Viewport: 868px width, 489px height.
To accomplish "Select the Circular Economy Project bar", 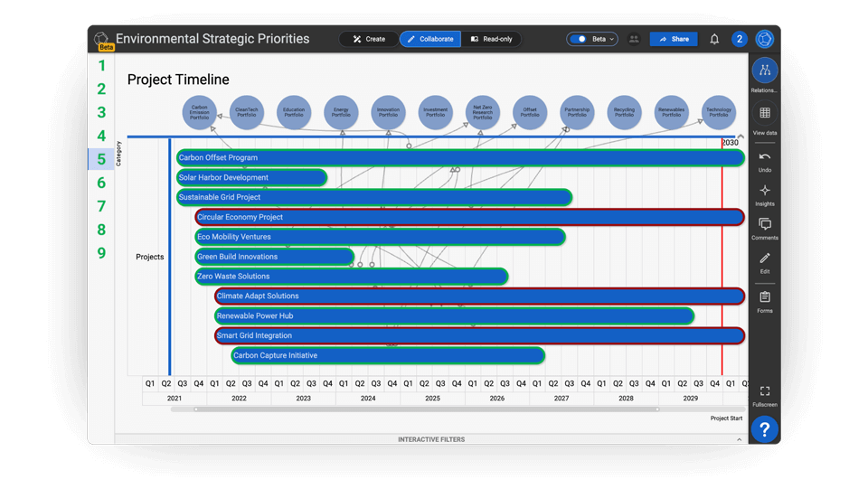I will click(469, 217).
